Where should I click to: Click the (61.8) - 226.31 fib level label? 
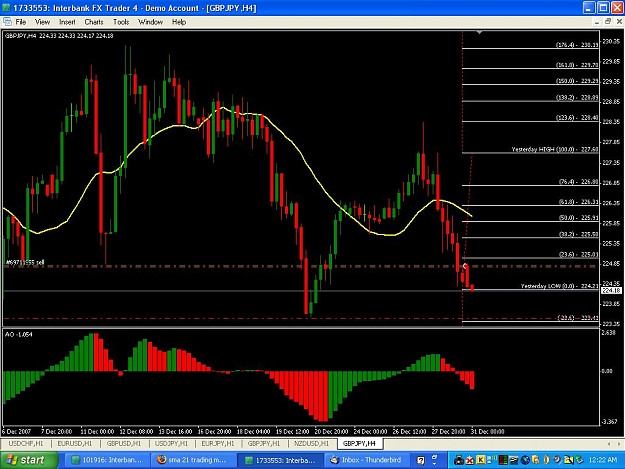(578, 202)
